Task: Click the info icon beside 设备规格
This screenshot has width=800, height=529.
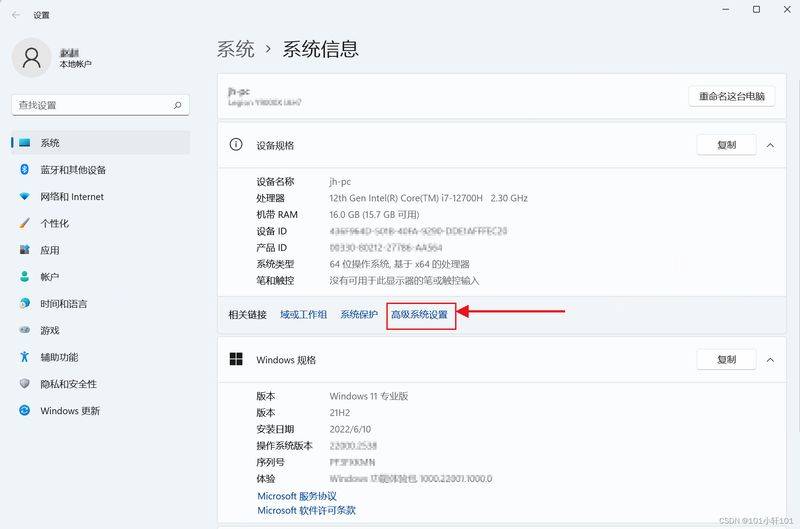Action: pyautogui.click(x=236, y=145)
